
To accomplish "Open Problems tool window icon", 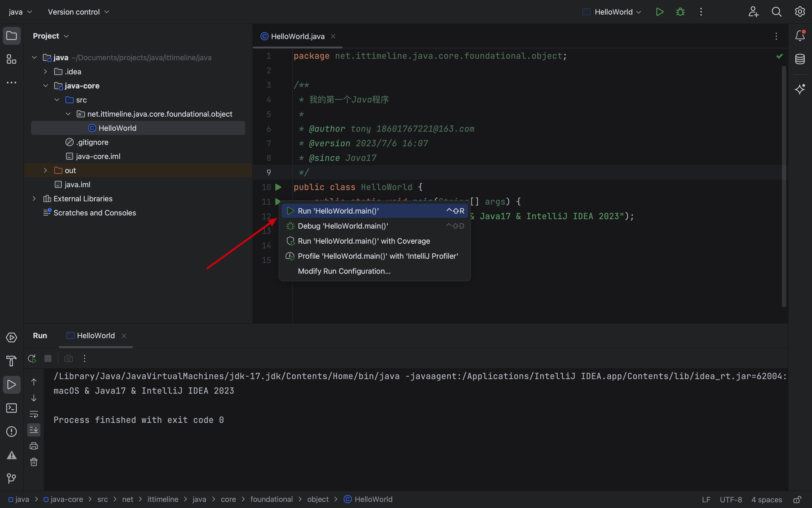I will [12, 431].
